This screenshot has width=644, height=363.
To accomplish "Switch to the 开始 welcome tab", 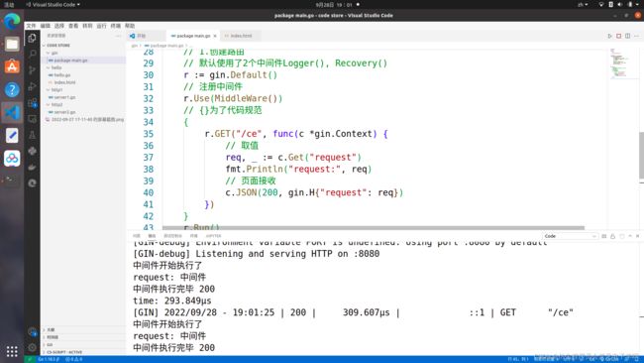I will [x=147, y=36].
